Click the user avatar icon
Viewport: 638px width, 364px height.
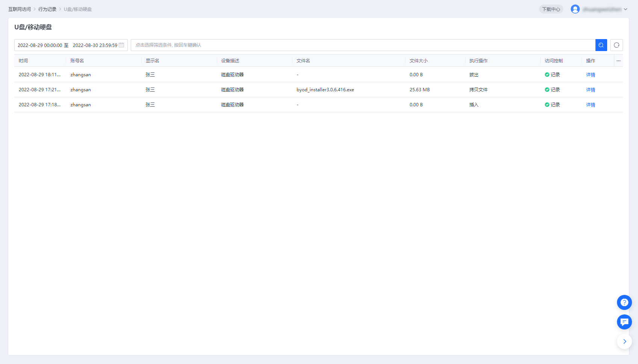(575, 9)
